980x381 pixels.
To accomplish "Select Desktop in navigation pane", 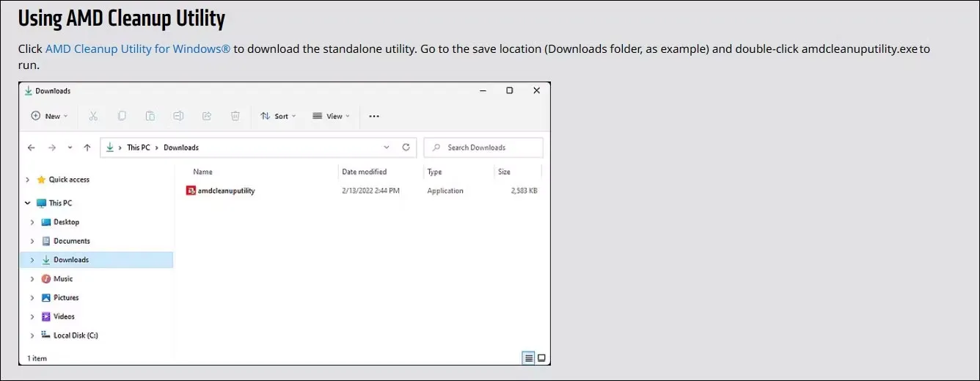I will click(66, 222).
